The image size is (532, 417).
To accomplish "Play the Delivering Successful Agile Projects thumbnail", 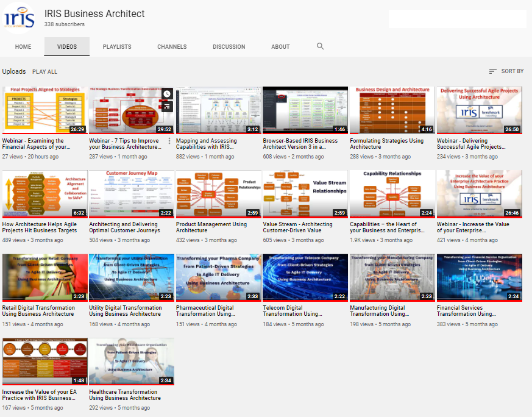I will tap(479, 110).
